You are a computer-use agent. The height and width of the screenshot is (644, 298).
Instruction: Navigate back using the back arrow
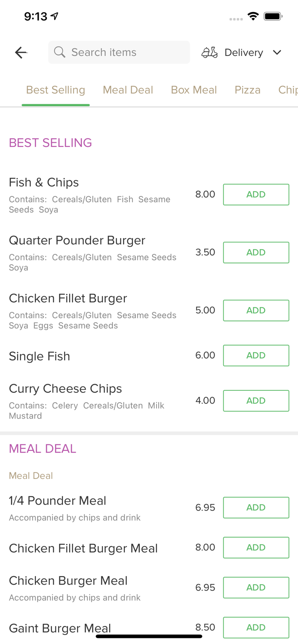pyautogui.click(x=21, y=52)
